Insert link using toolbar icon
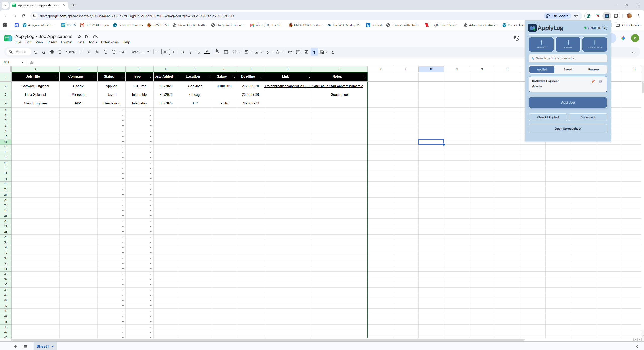The image size is (644, 350). click(290, 52)
